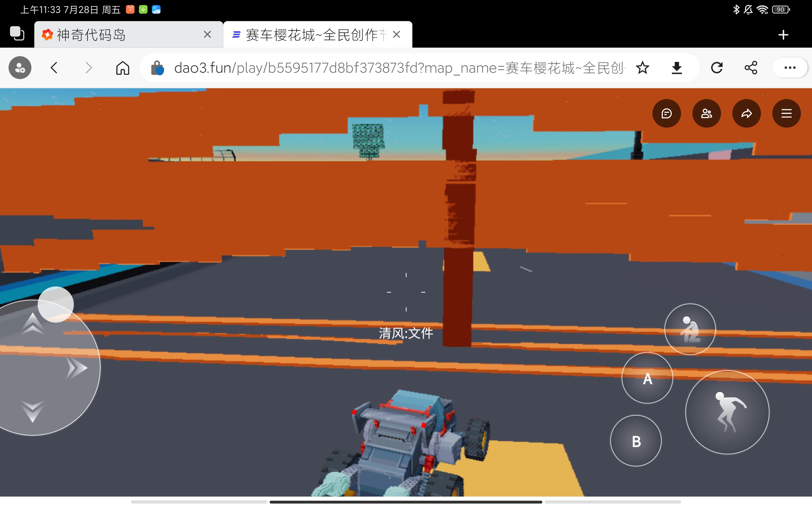Tap the green download notification icon
This screenshot has height=508, width=812.
pyautogui.click(x=143, y=10)
